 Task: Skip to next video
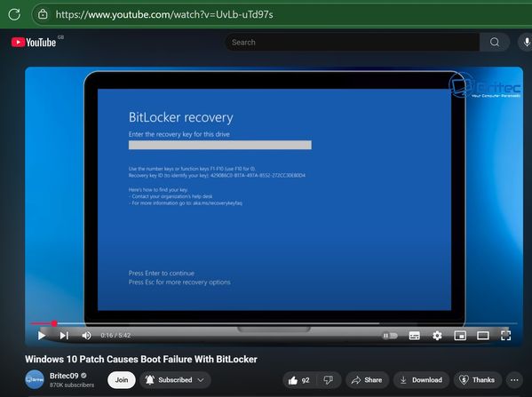pos(64,336)
